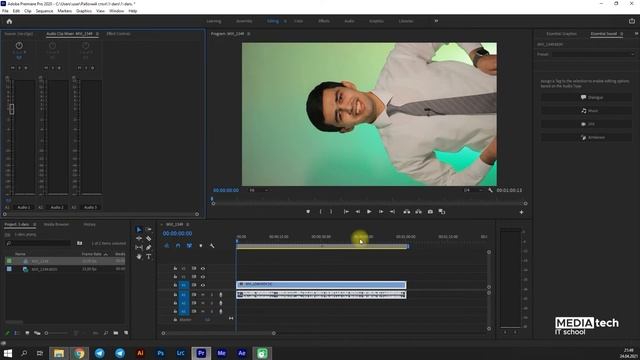Switch to Media Browser tab
Screen dimensions: 640x360
(56, 224)
